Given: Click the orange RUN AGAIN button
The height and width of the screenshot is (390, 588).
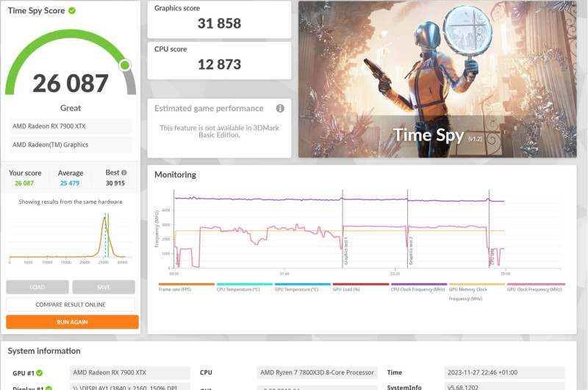Looking at the screenshot, I should pos(72,322).
